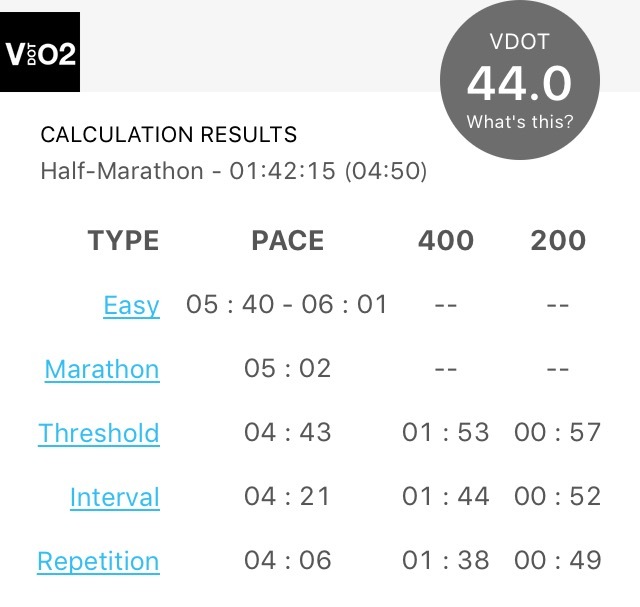640x607 pixels.
Task: Open the Interval pace type link
Action: pyautogui.click(x=115, y=497)
